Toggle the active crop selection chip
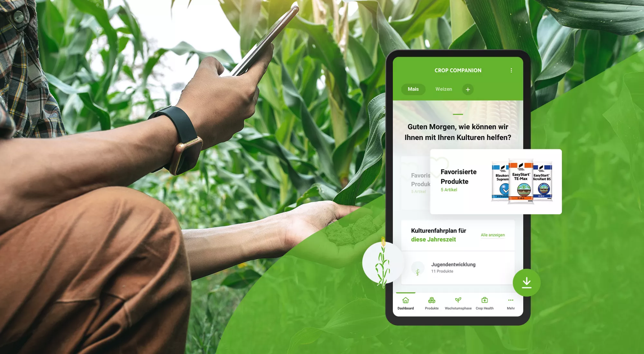The height and width of the screenshot is (354, 644). click(x=413, y=89)
